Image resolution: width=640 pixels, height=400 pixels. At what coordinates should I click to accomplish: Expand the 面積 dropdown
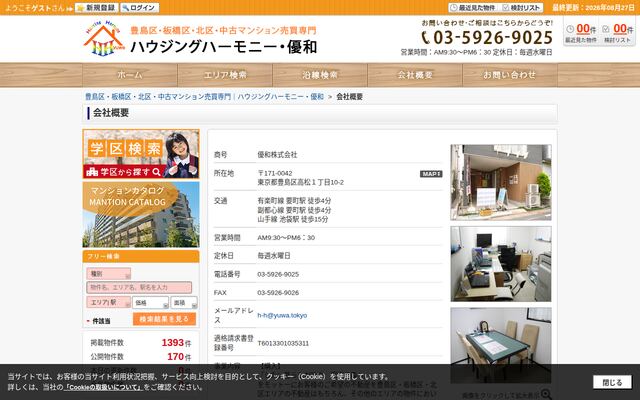[184, 302]
